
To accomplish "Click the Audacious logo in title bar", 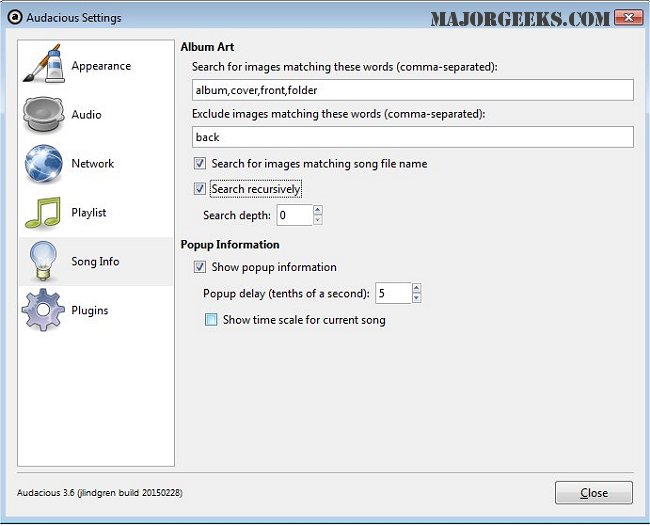I will click(15, 17).
